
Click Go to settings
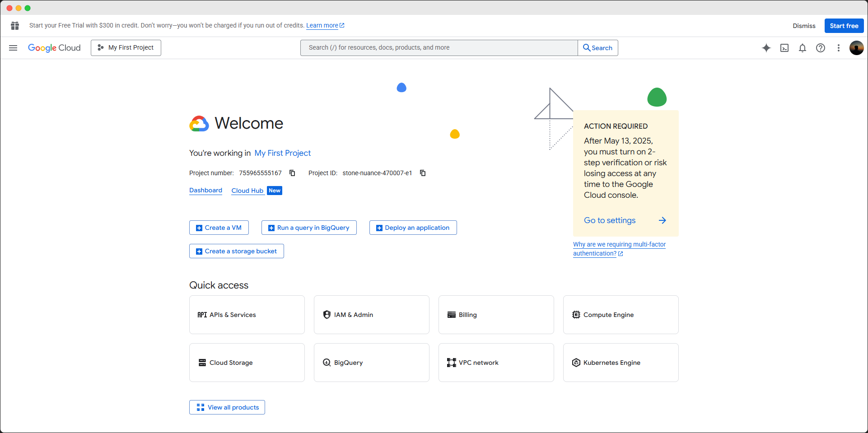610,220
